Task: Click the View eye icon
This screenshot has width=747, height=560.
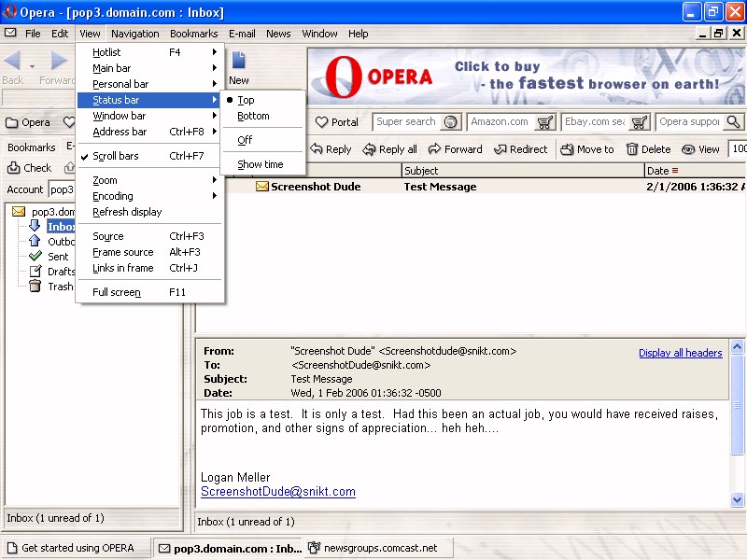Action: [688, 149]
